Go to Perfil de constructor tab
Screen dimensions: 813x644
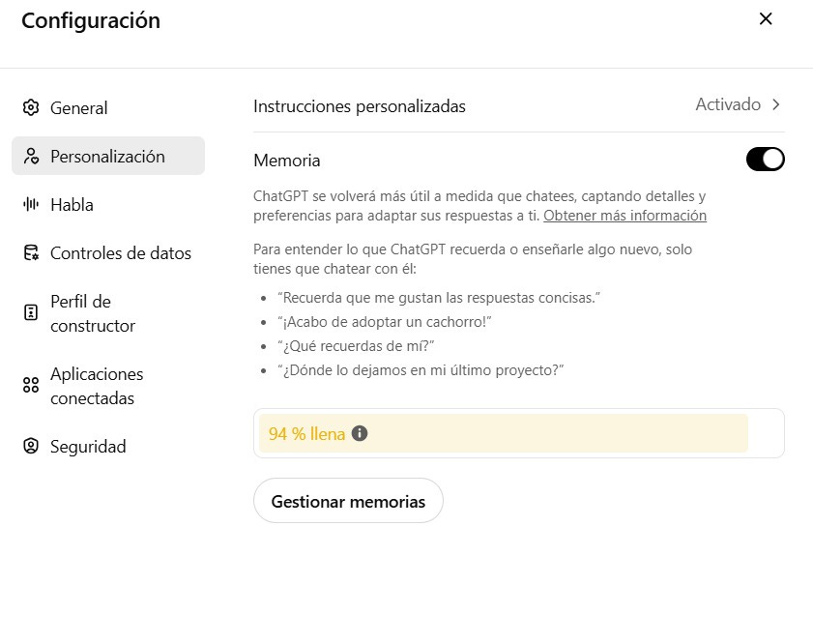[108, 313]
